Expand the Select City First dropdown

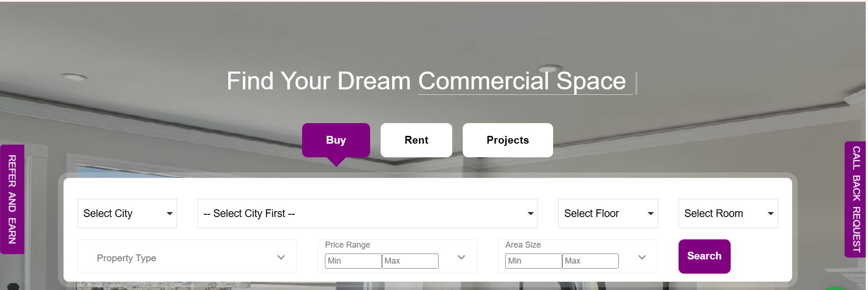click(367, 213)
